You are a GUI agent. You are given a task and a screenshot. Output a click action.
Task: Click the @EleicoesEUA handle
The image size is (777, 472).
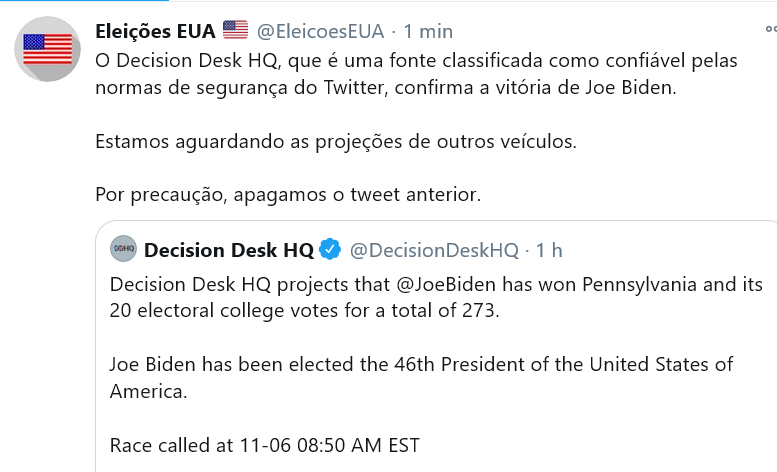coord(320,31)
